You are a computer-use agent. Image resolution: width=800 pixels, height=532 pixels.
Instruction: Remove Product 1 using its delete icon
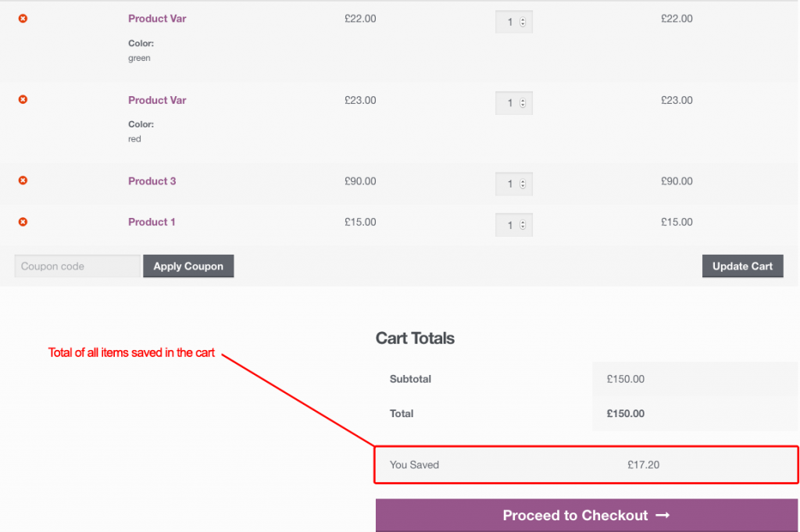[x=22, y=221]
